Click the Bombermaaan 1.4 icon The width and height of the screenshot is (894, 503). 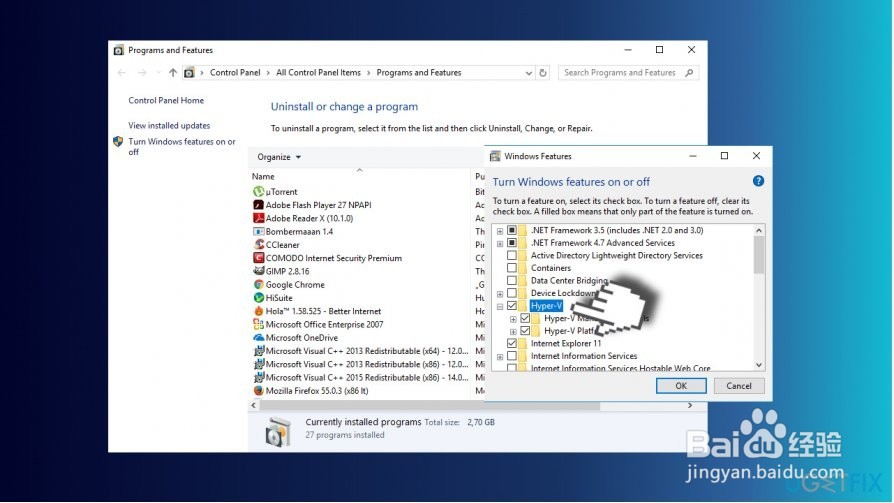tap(258, 232)
